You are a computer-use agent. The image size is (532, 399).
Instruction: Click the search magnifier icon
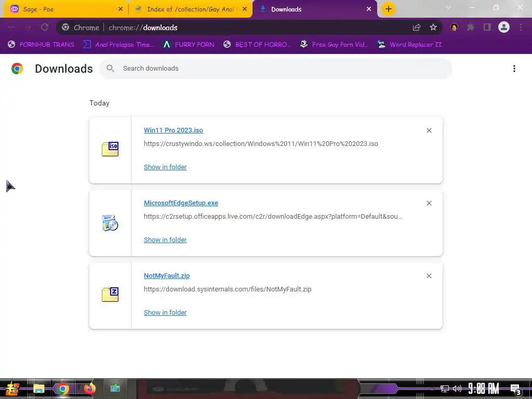click(x=110, y=69)
